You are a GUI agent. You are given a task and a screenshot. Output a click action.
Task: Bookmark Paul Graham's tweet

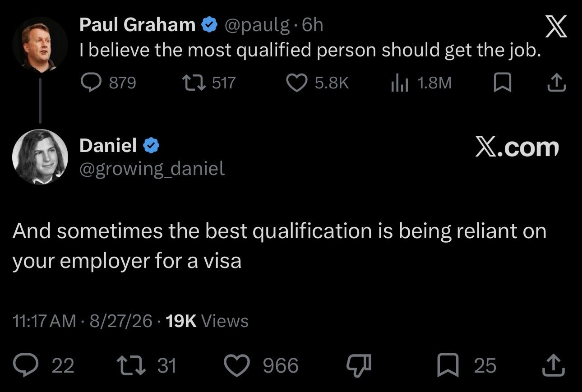pos(502,83)
